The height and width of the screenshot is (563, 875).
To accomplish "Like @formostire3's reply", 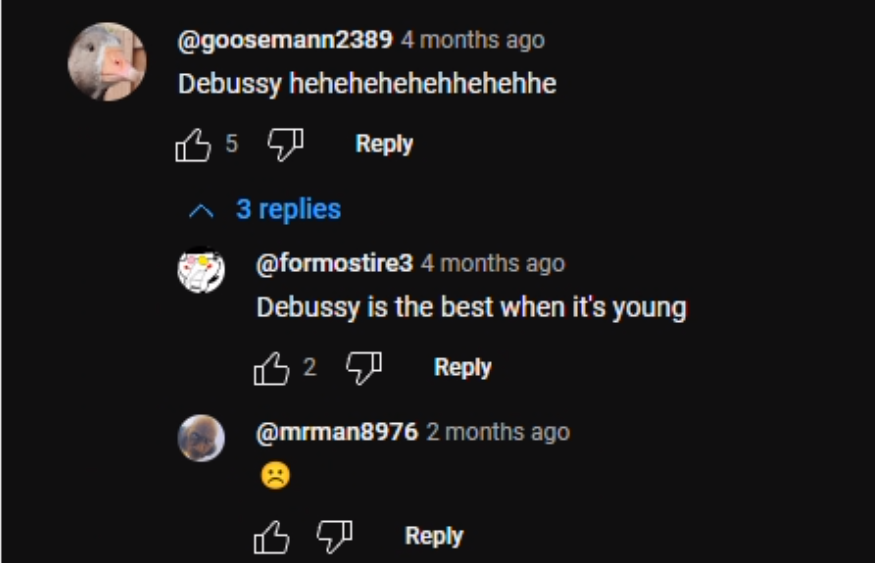I will (x=272, y=368).
